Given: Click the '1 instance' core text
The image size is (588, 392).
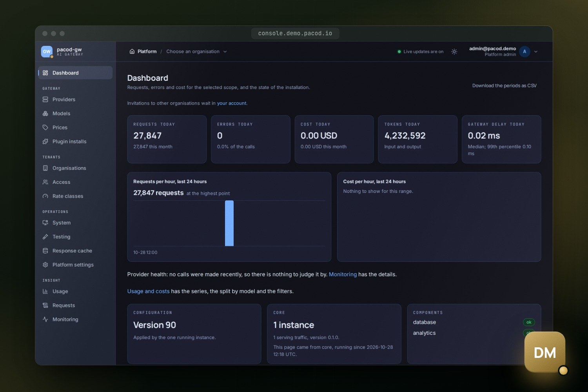Looking at the screenshot, I should tap(294, 325).
